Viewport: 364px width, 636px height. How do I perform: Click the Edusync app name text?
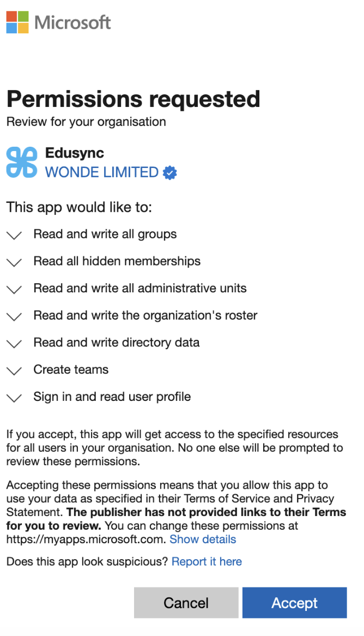(x=75, y=153)
